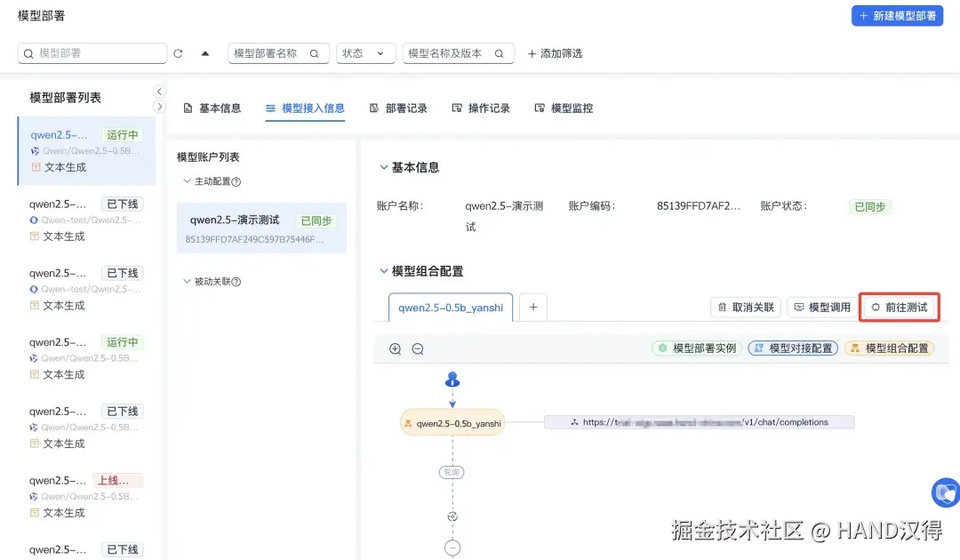Click the 模型调用 button
This screenshot has height=560, width=960.
(x=822, y=308)
